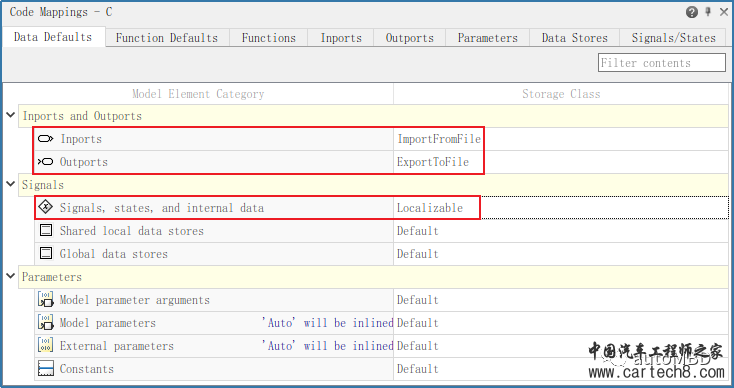Click Model Element Category column header
Viewport: 734px width, 388px height.
pyautogui.click(x=198, y=94)
